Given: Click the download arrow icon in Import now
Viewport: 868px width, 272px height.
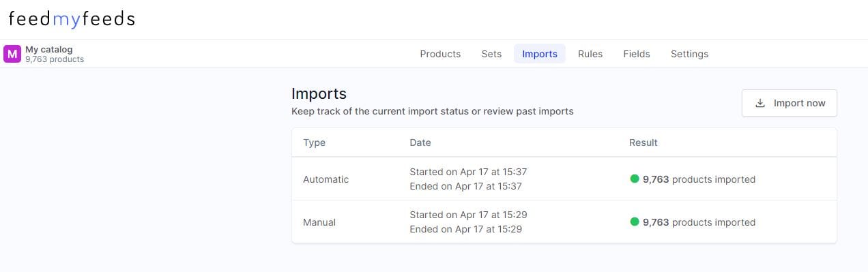Looking at the screenshot, I should (760, 104).
